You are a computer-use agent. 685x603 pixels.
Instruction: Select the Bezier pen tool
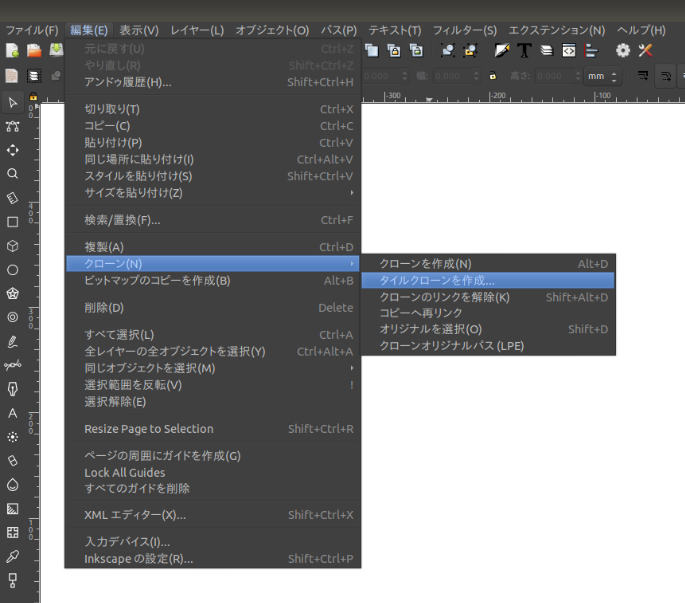click(13, 365)
